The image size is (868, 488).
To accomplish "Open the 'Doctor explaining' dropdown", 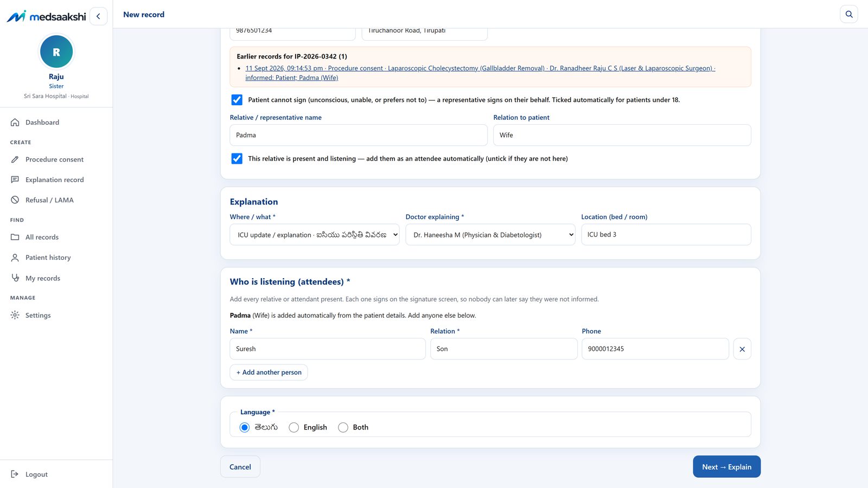I will tap(490, 235).
